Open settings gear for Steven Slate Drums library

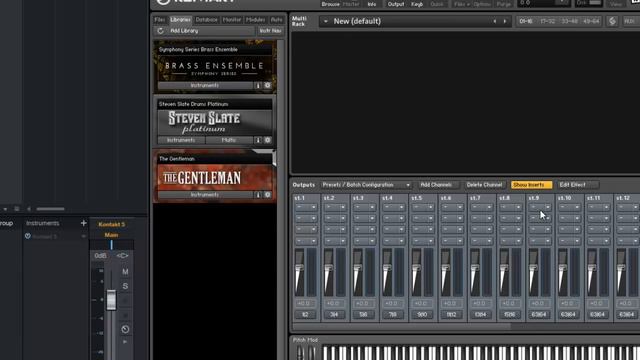point(267,140)
